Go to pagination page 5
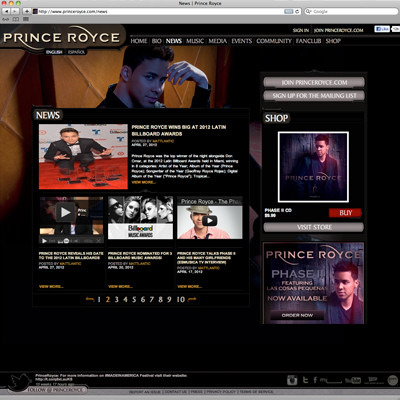This screenshot has width=400, height=400. [134, 299]
